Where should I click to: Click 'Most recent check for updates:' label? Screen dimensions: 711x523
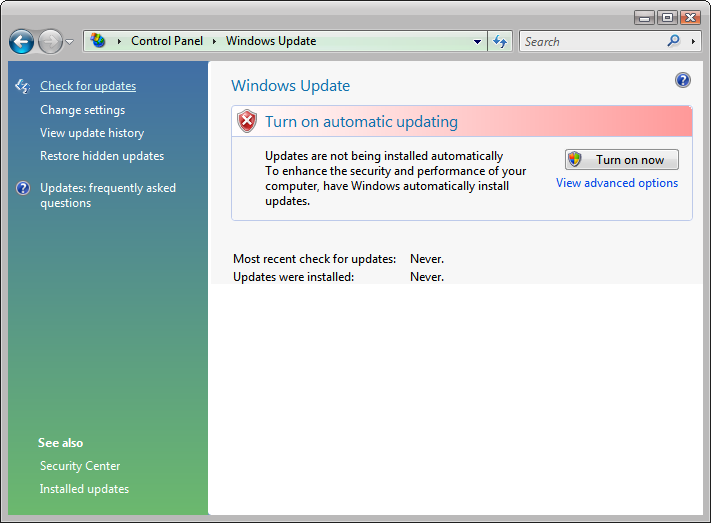315,259
